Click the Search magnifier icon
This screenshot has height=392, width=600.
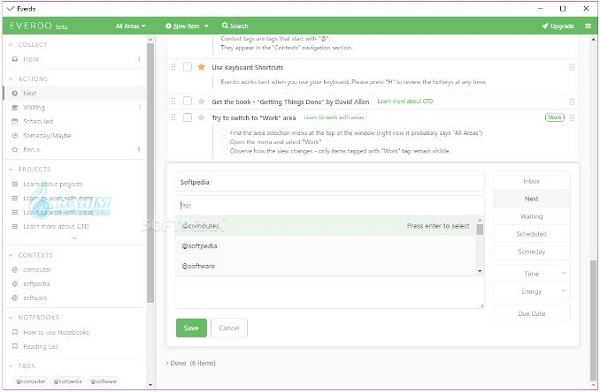pos(225,26)
